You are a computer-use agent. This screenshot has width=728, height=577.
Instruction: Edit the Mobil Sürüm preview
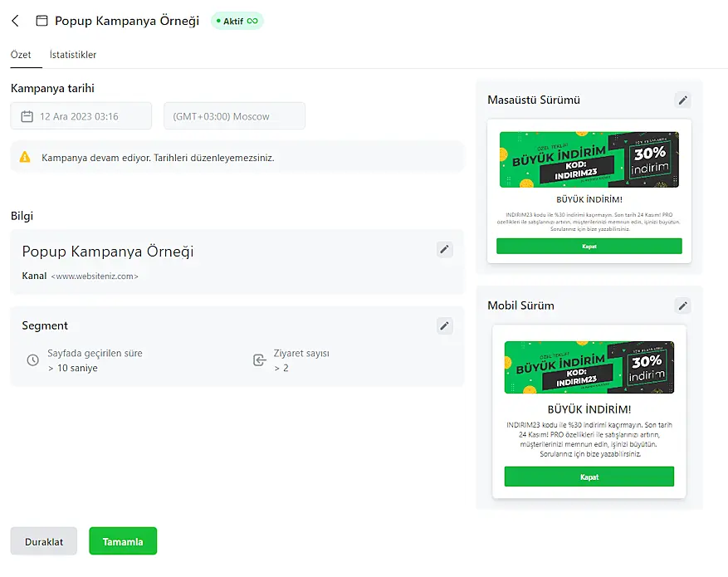coord(682,306)
